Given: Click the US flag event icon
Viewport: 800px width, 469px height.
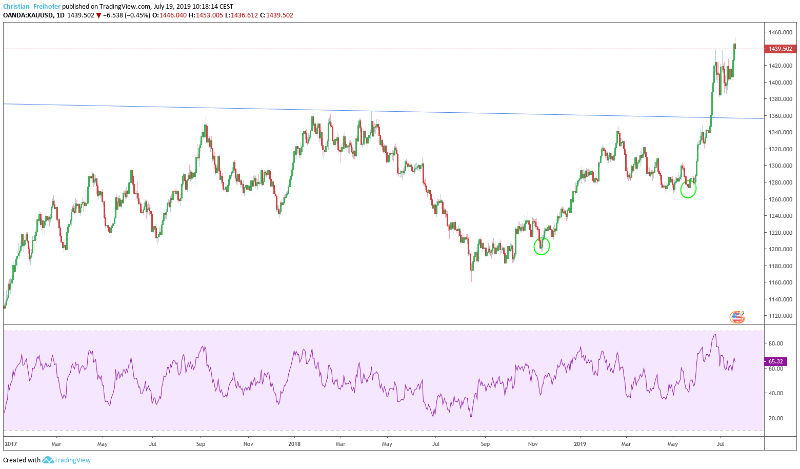Looking at the screenshot, I should coord(738,317).
